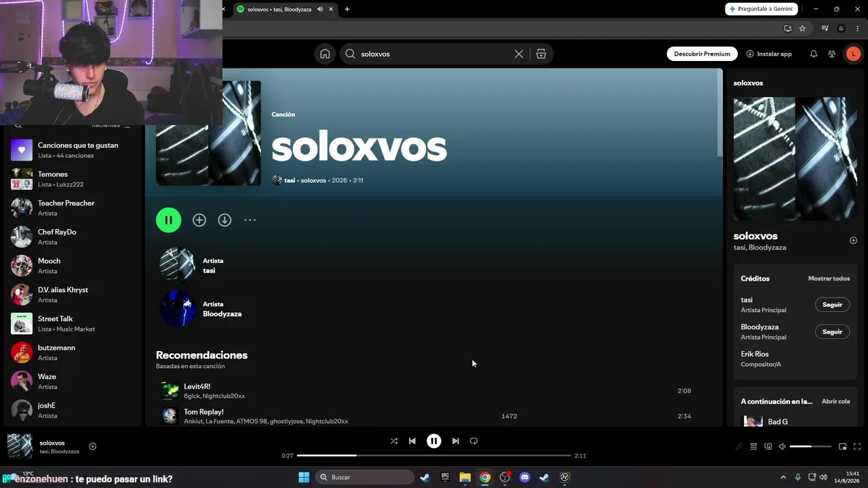Click the taskbar Buscar search box
Image resolution: width=868 pixels, height=488 pixels.
365,477
